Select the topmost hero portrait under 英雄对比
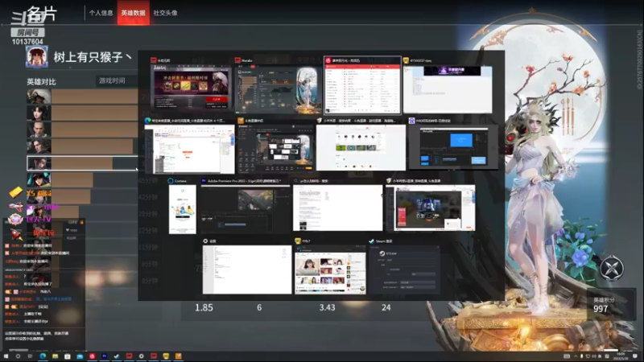This screenshot has height=362, width=644. pyautogui.click(x=39, y=97)
